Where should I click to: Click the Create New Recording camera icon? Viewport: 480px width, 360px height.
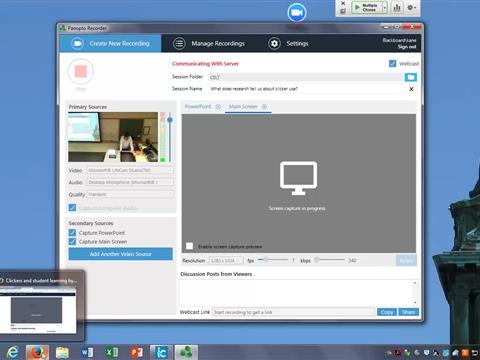77,43
